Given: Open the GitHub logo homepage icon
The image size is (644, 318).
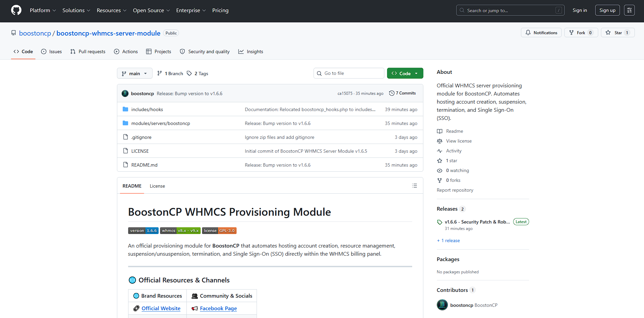Looking at the screenshot, I should [16, 10].
